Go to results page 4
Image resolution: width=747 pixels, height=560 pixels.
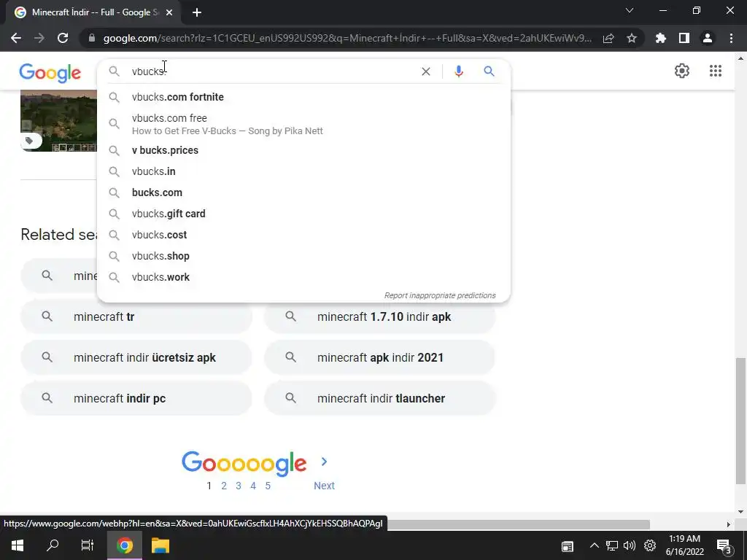253,486
